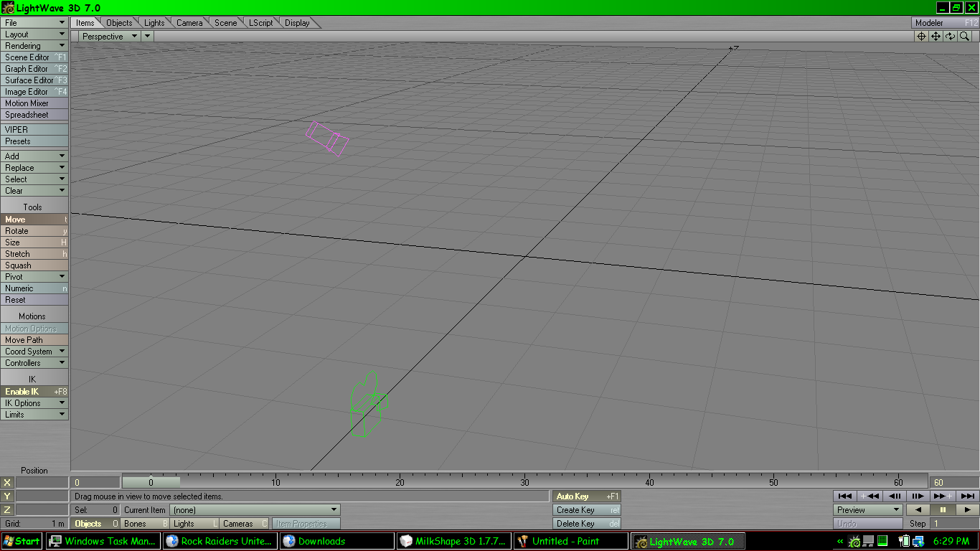Switch edit mode to Bones
Viewport: 980px width, 551px height.
tap(145, 524)
